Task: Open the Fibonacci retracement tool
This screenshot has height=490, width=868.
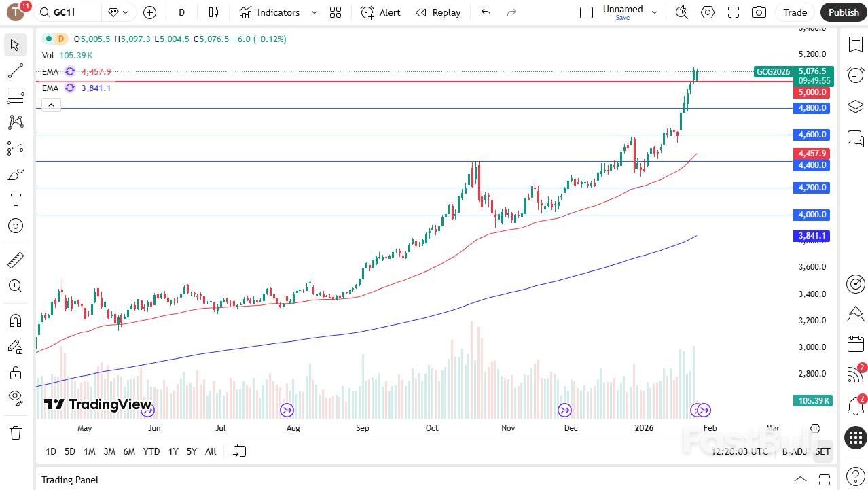Action: click(15, 97)
